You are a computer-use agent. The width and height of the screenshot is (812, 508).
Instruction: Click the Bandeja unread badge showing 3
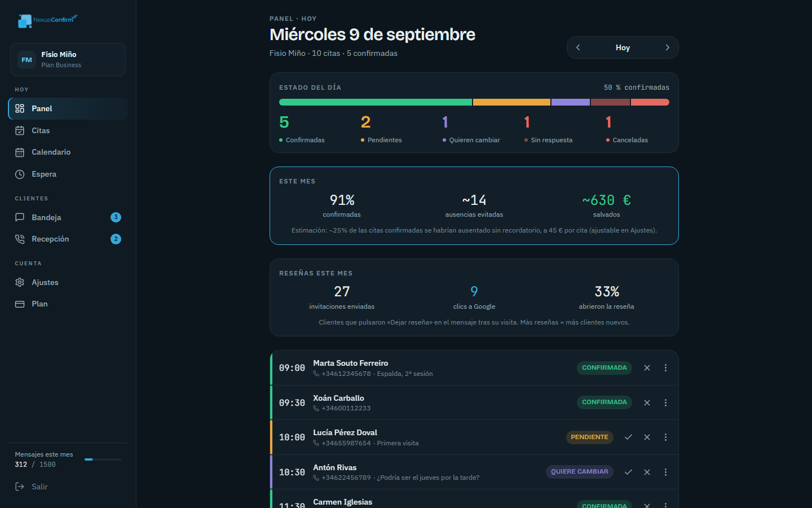pyautogui.click(x=116, y=217)
